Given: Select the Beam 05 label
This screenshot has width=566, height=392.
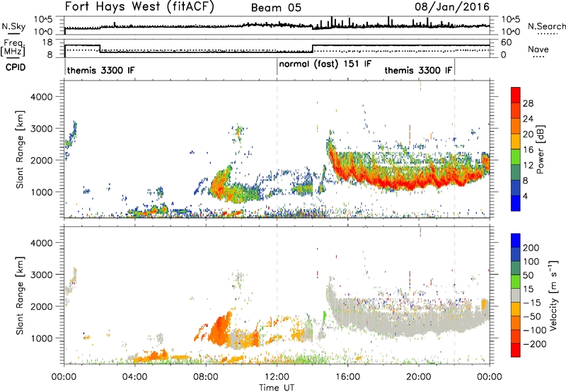Looking at the screenshot, I should coord(276,7).
